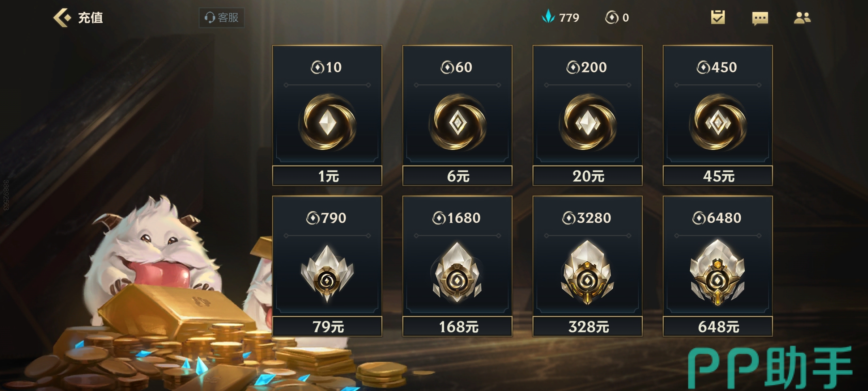This screenshot has height=391, width=868.
Task: Tap the coin balance icon showing 0
Action: coord(612,17)
